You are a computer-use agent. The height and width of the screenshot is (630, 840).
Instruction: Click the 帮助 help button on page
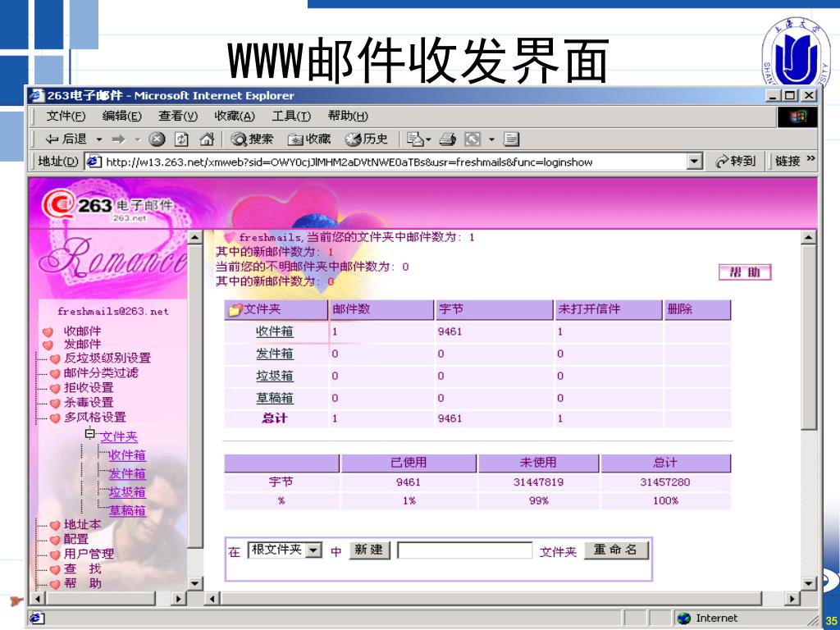(x=745, y=272)
